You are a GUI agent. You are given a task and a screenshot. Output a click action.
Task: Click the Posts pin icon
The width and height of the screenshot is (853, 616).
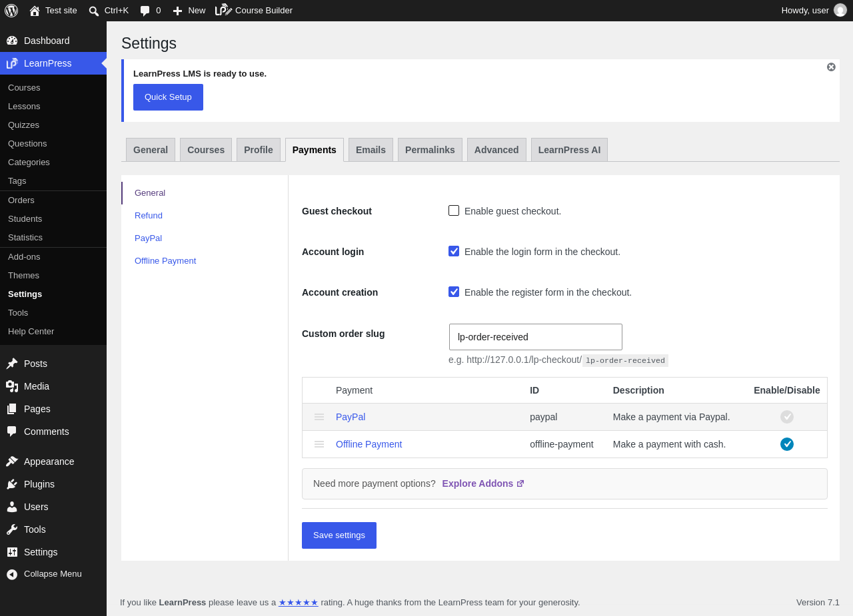pyautogui.click(x=12, y=364)
